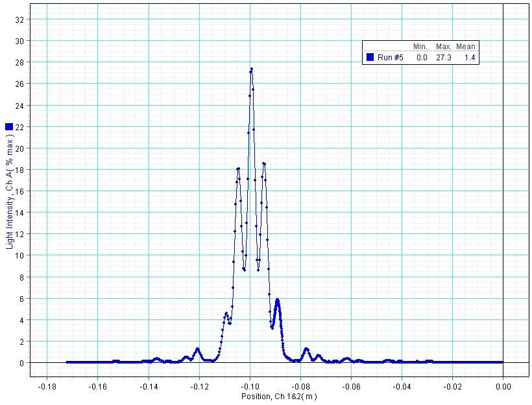
Task: Click the -0.02 x-axis tick label
Action: point(452,387)
